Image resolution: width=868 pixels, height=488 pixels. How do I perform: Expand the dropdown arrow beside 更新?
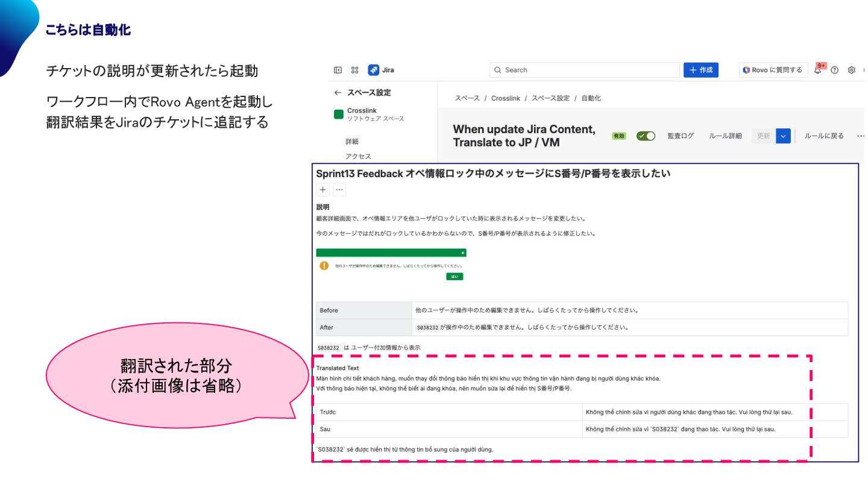point(783,136)
